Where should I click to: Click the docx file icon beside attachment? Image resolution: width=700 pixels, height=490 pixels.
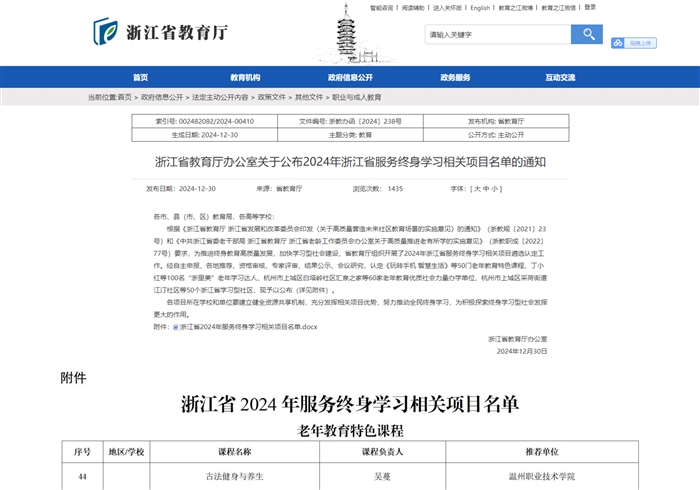coord(176,327)
